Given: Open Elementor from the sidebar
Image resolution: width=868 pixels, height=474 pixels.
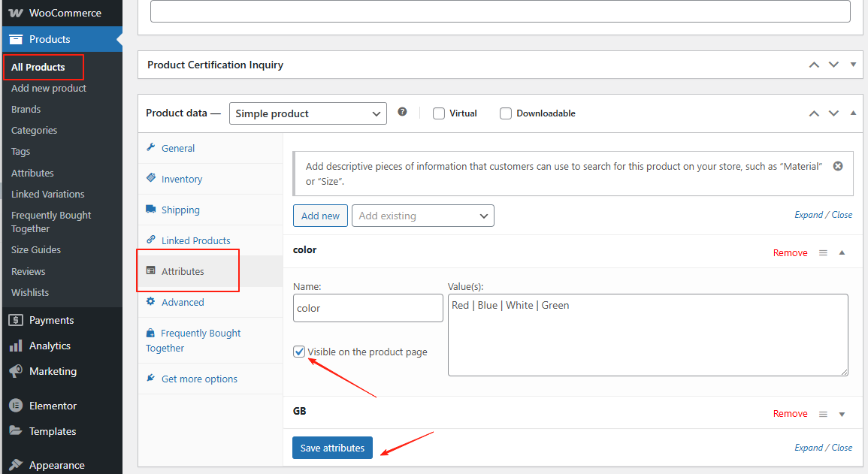Looking at the screenshot, I should [x=53, y=406].
